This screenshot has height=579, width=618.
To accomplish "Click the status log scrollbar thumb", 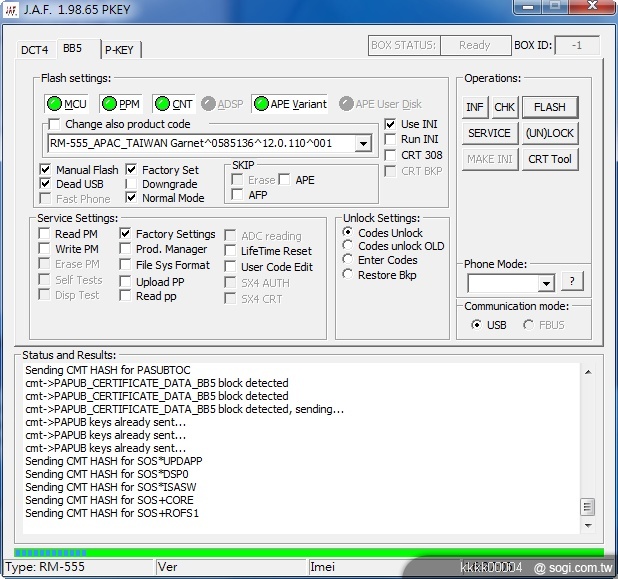I will point(588,507).
